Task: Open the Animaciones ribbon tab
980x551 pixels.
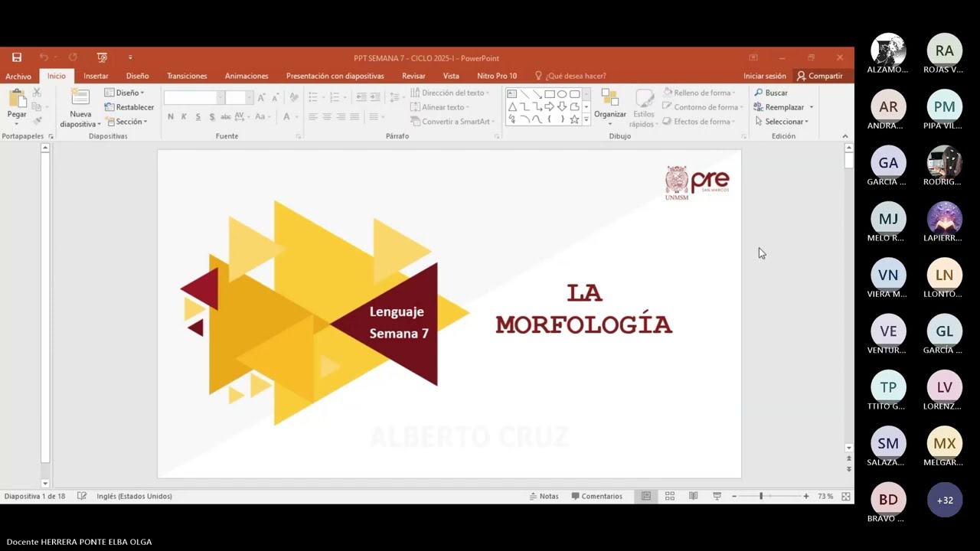Action: click(247, 76)
